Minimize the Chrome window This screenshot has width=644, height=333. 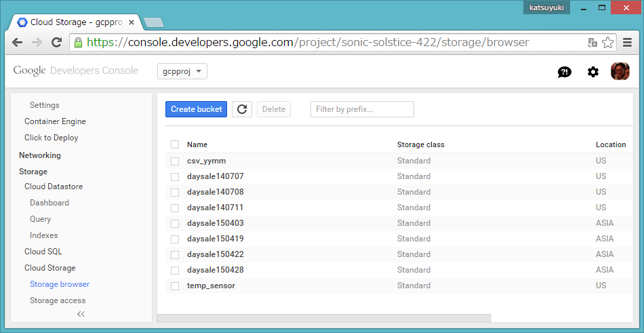pyautogui.click(x=582, y=7)
